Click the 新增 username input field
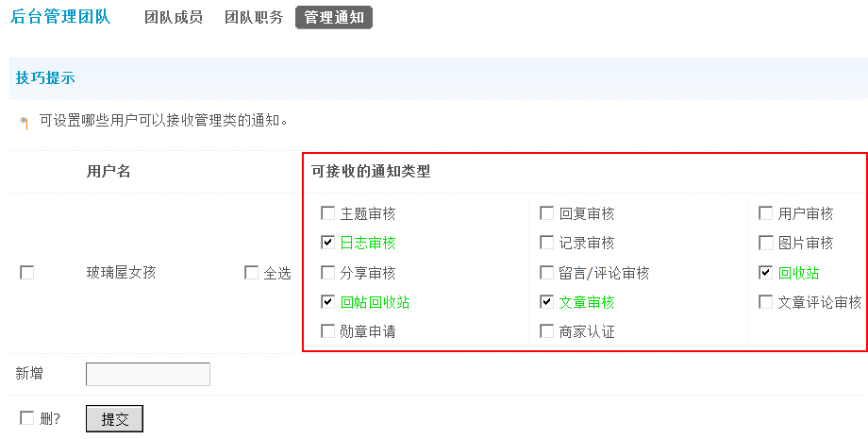This screenshot has width=868, height=439. pyautogui.click(x=147, y=375)
